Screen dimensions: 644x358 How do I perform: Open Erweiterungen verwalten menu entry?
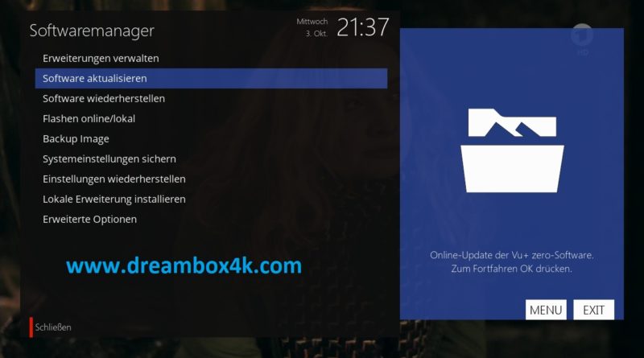click(x=211, y=58)
